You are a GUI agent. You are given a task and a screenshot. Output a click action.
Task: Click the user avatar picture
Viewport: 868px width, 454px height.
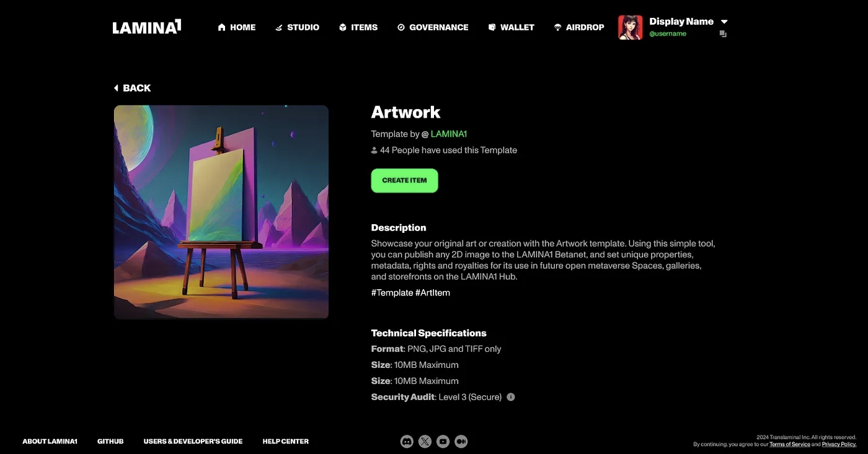[x=631, y=27]
